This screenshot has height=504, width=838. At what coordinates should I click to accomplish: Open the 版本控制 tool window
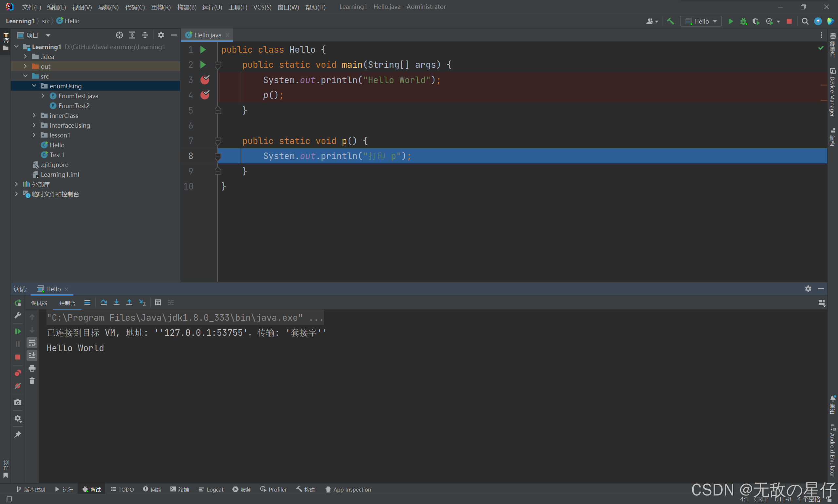(30, 489)
